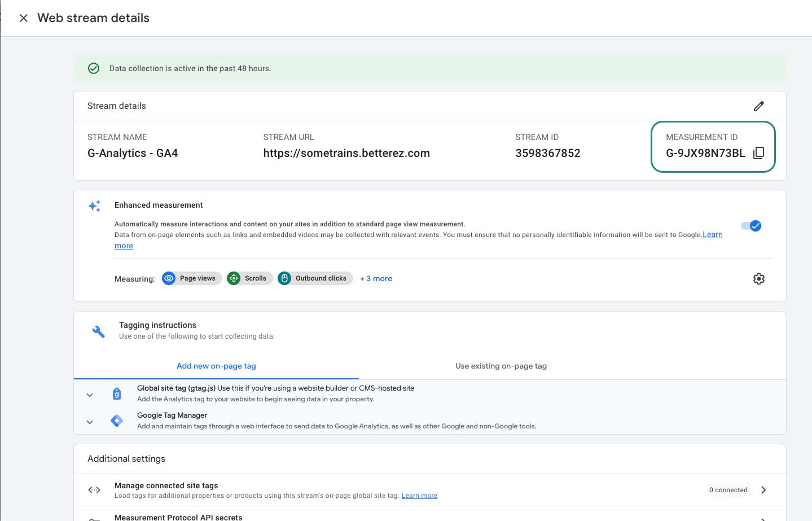Click the connected site tags code icon
Image resolution: width=812 pixels, height=521 pixels.
click(94, 490)
